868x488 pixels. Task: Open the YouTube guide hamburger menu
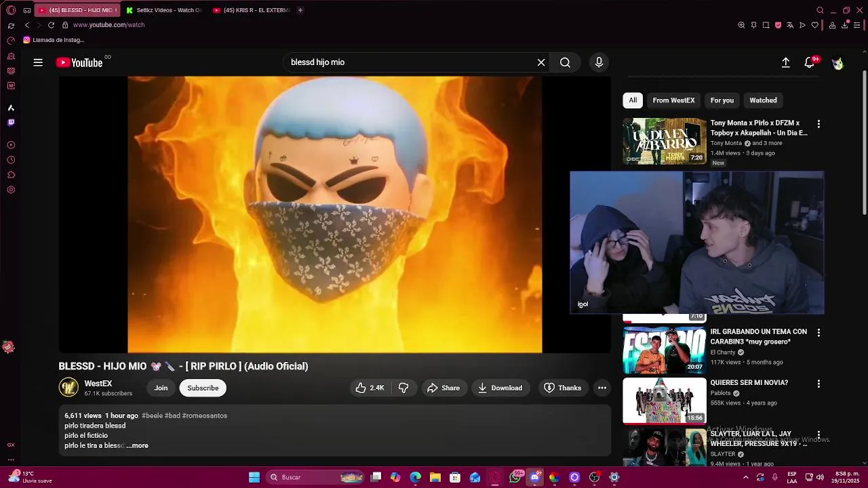[38, 62]
